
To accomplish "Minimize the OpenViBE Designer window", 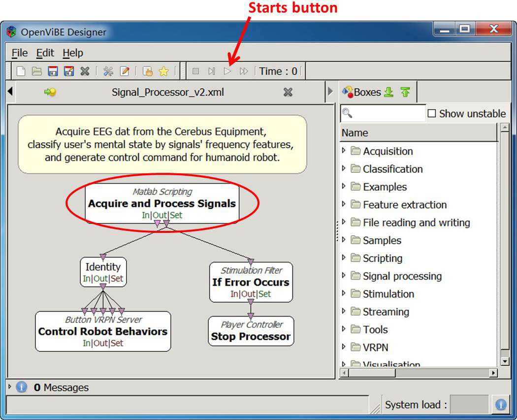I will click(445, 29).
